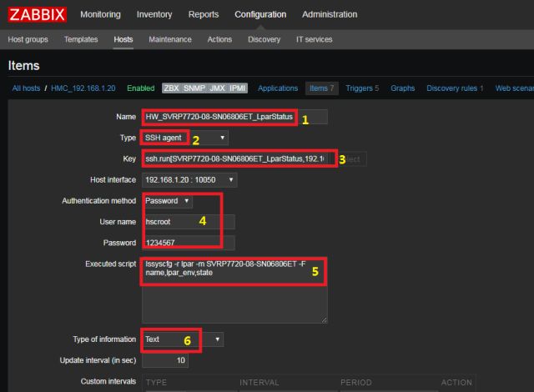The height and width of the screenshot is (392, 534).
Task: Open the Inventory menu
Action: pos(154,14)
